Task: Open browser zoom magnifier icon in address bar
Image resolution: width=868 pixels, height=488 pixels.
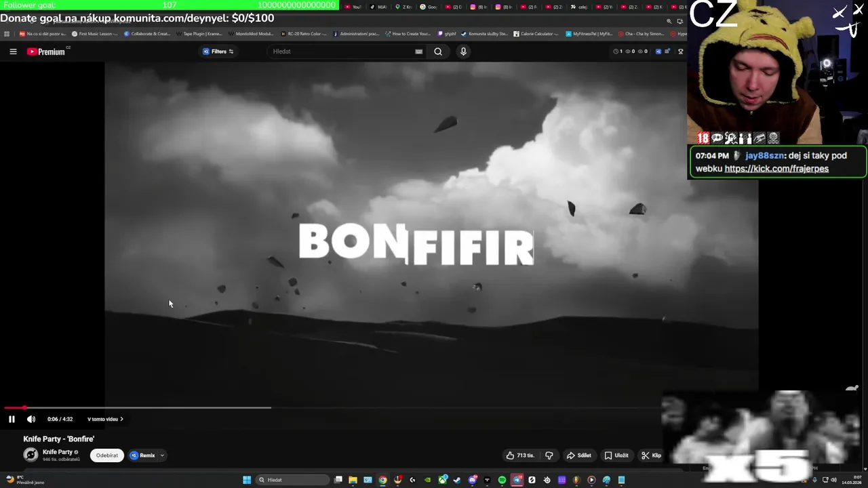Action: (x=669, y=21)
